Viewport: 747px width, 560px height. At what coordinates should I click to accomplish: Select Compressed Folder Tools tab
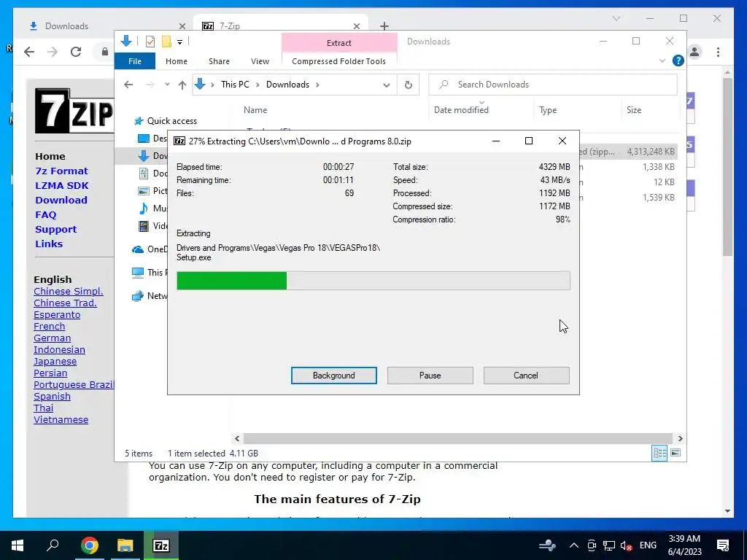coord(338,61)
